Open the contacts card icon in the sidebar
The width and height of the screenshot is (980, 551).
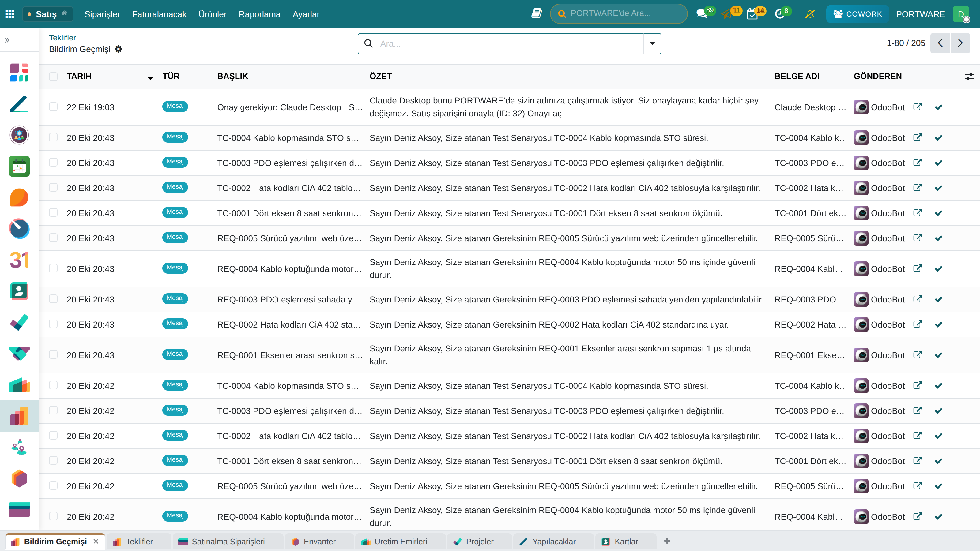tap(19, 291)
